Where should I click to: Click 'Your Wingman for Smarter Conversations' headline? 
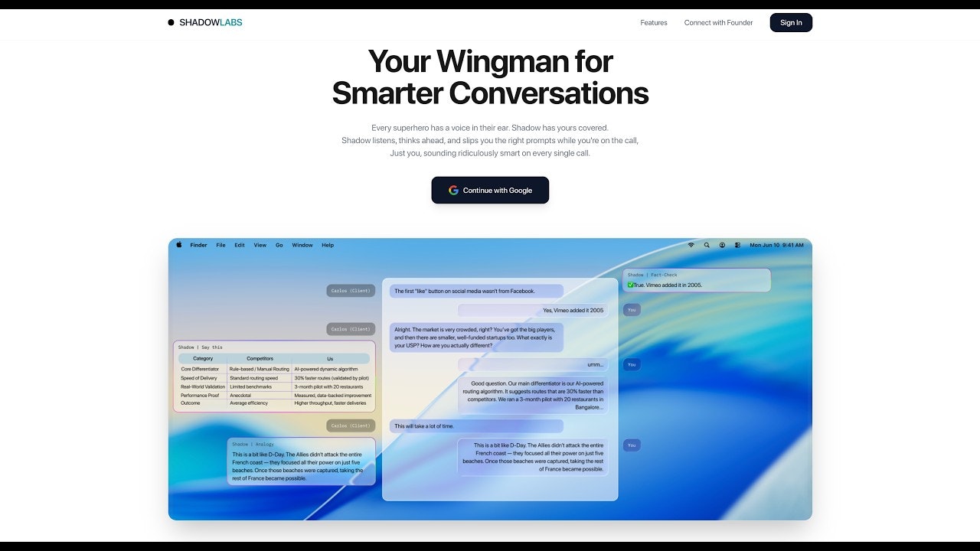click(490, 77)
